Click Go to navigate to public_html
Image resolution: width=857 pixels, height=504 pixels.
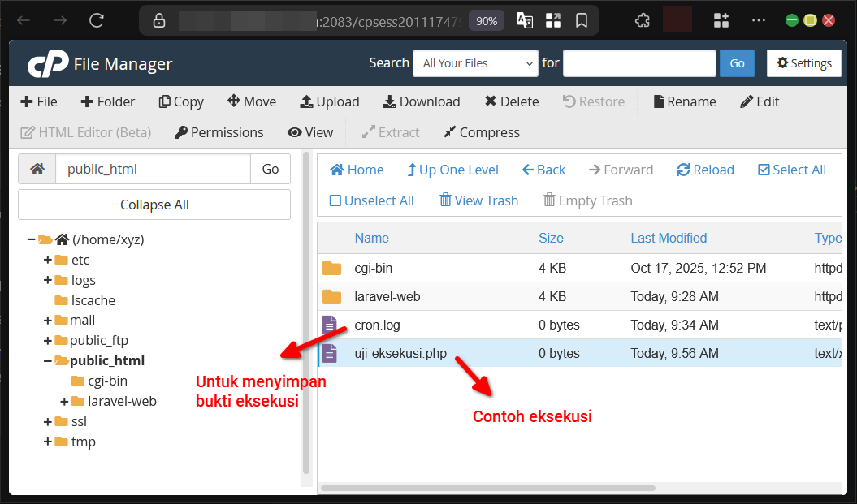point(271,169)
